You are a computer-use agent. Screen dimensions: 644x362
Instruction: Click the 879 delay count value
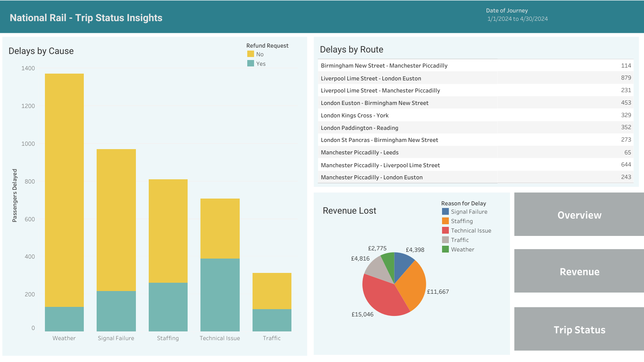626,78
